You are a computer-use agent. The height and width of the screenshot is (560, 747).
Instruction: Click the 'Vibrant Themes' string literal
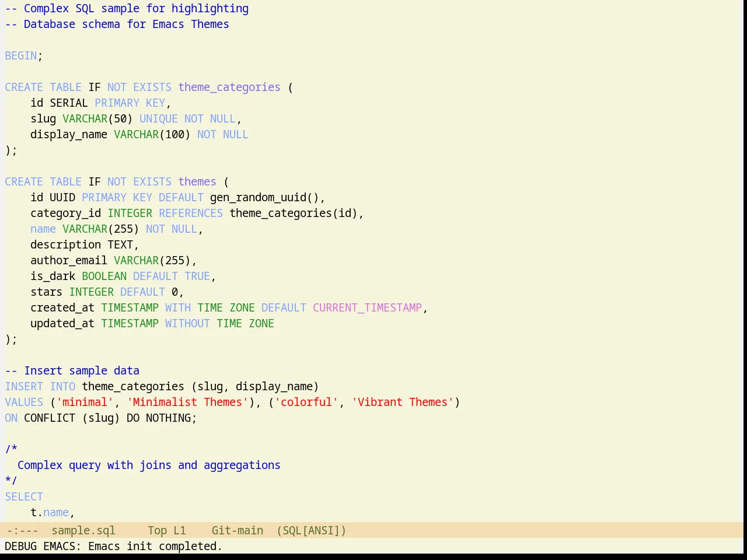coord(403,402)
